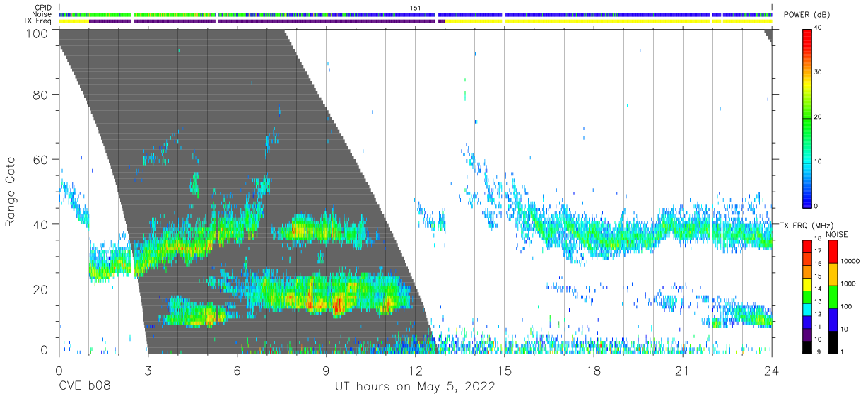Click the red top NOISE legend swatch

point(833,251)
